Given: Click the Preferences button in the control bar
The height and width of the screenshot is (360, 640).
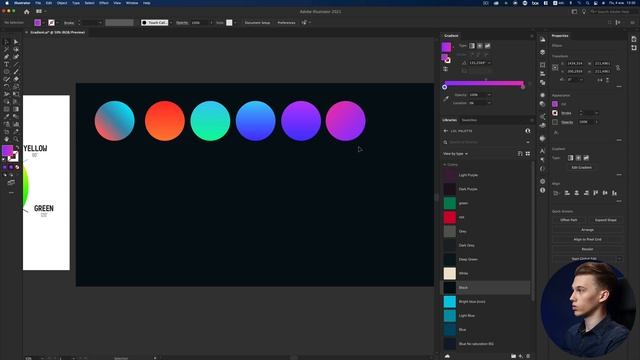Looking at the screenshot, I should click(286, 23).
